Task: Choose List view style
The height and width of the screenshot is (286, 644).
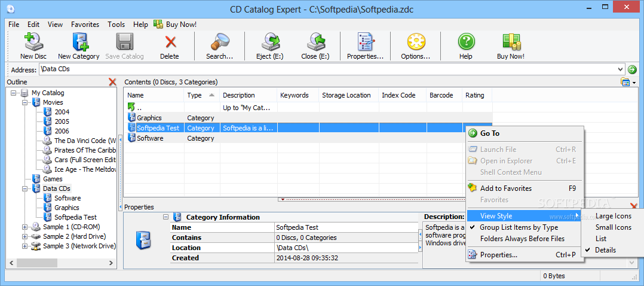Action: click(601, 239)
